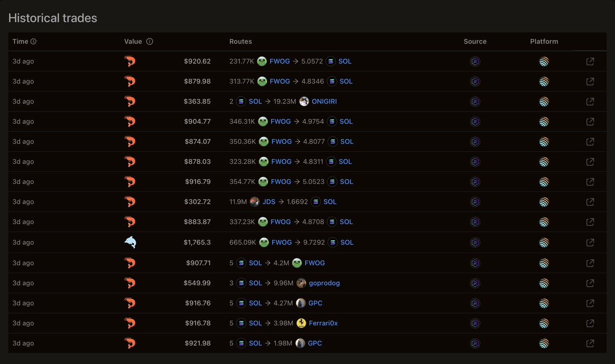Click the platform icon on $883.87 row
Screen dimensions: 615x364
[544, 222]
